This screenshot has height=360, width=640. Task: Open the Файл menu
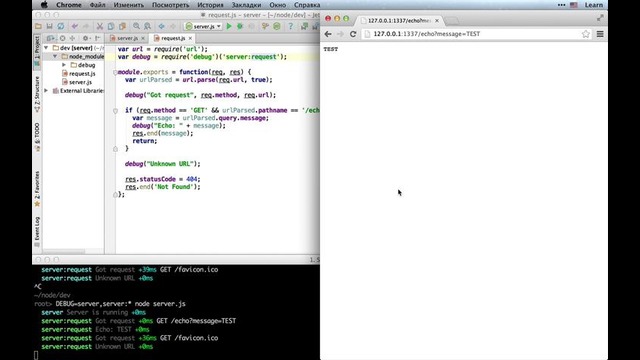97,5
